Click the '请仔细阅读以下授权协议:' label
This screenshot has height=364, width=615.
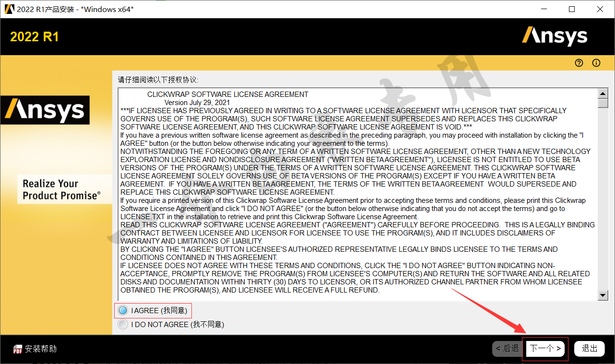click(x=158, y=80)
